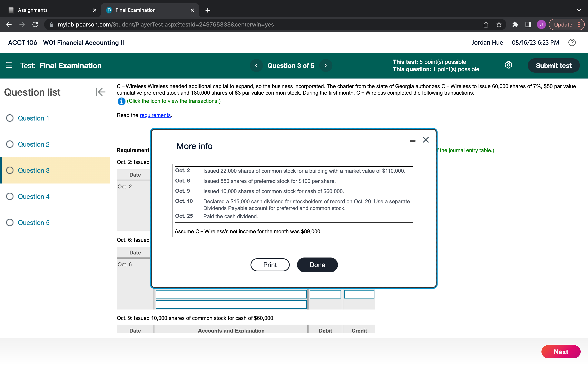Open browser extensions puzzle icon
Viewport: 588px width, 367px height.
click(x=515, y=24)
